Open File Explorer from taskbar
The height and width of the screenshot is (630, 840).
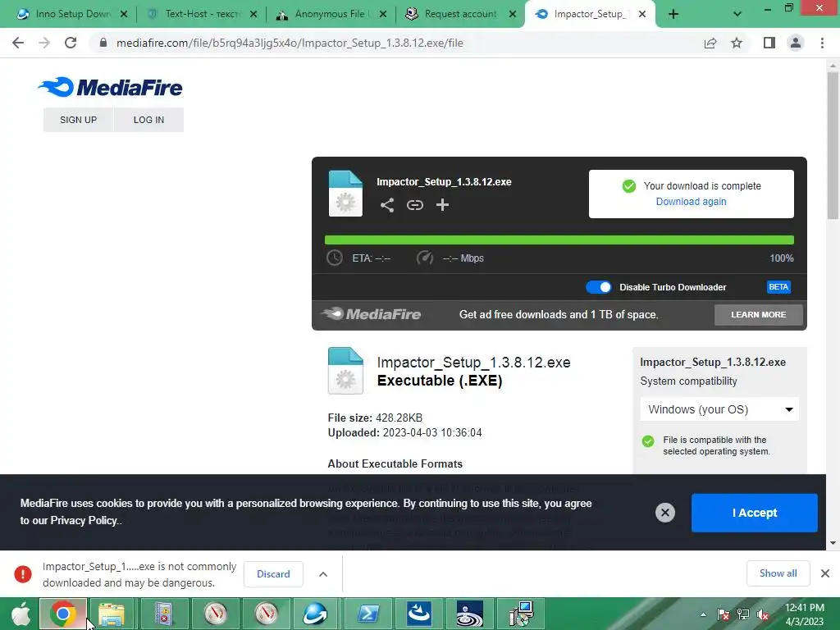112,614
